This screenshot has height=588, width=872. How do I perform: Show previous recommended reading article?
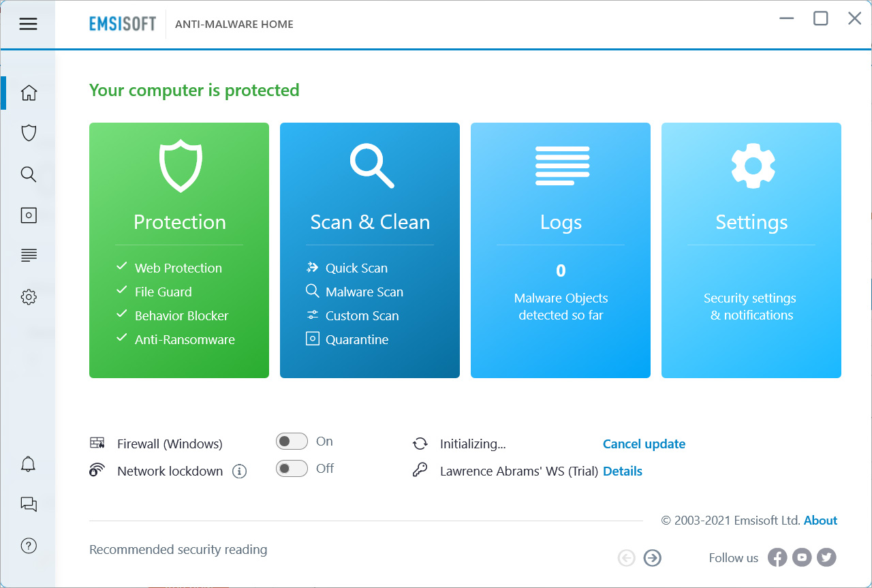(627, 558)
